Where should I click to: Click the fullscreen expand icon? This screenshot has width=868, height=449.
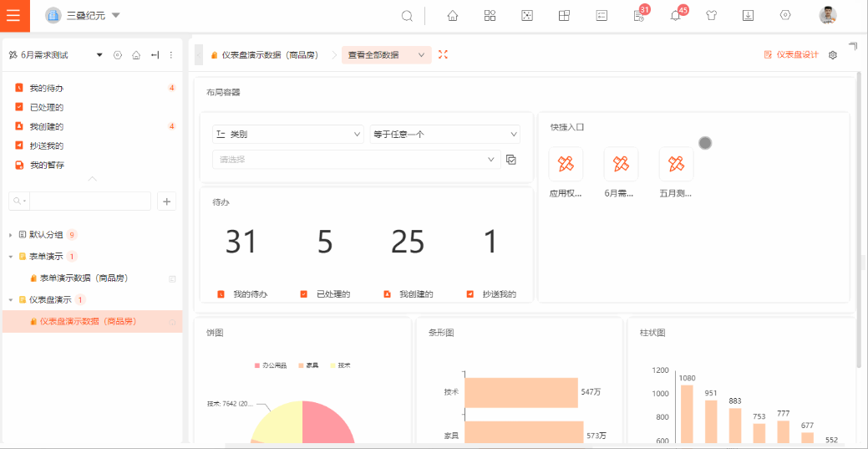(x=443, y=54)
